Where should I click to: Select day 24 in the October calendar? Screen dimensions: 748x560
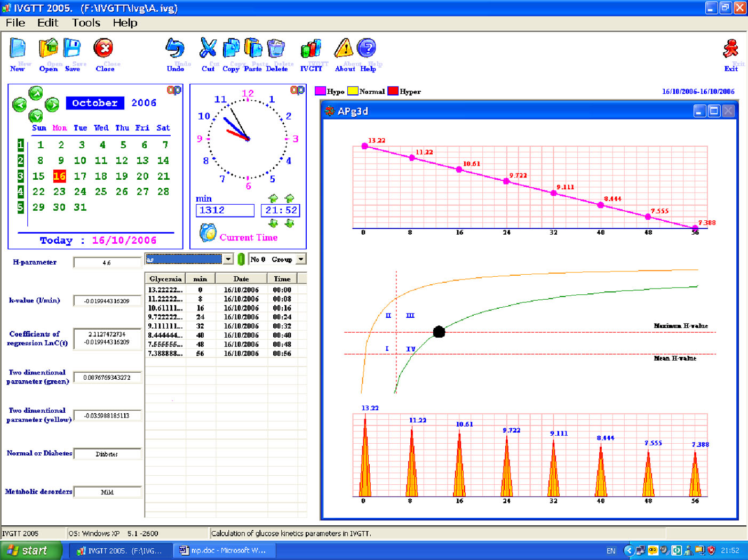tap(80, 191)
